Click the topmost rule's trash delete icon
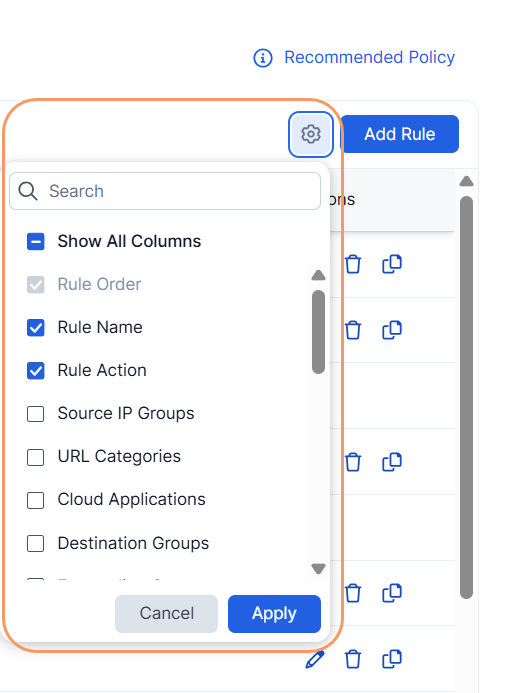The width and height of the screenshot is (506, 693). (x=353, y=264)
